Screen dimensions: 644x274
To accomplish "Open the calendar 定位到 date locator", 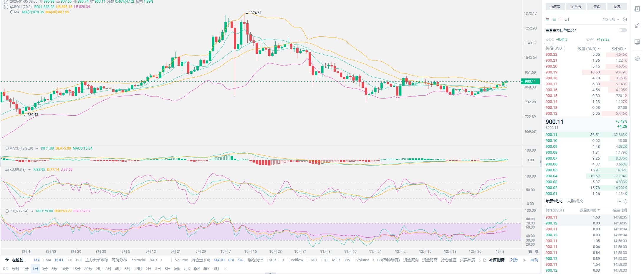I will (16, 260).
